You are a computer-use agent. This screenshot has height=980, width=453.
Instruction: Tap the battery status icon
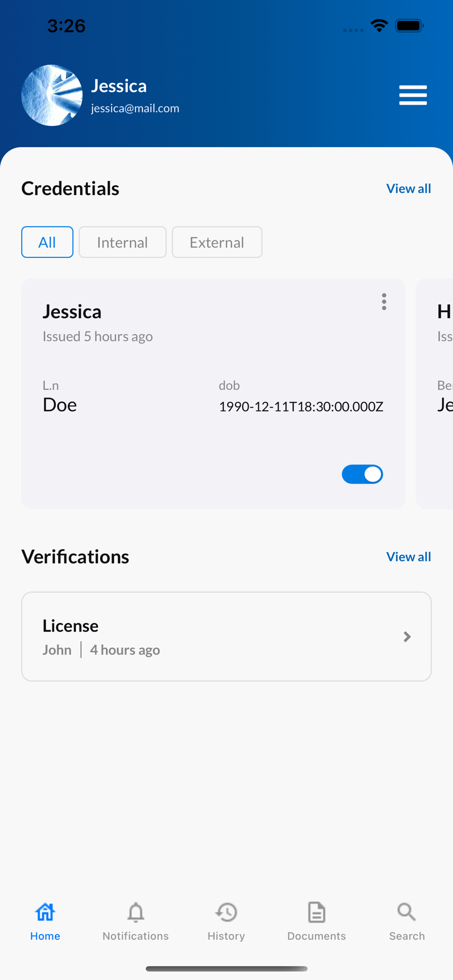(409, 25)
